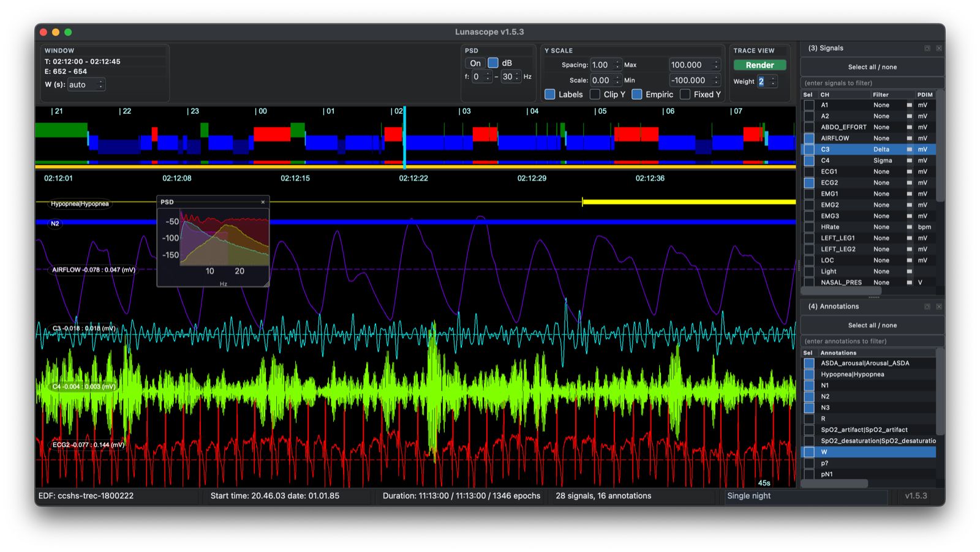980x552 pixels.
Task: Click the PDIM column header
Action: tap(925, 95)
